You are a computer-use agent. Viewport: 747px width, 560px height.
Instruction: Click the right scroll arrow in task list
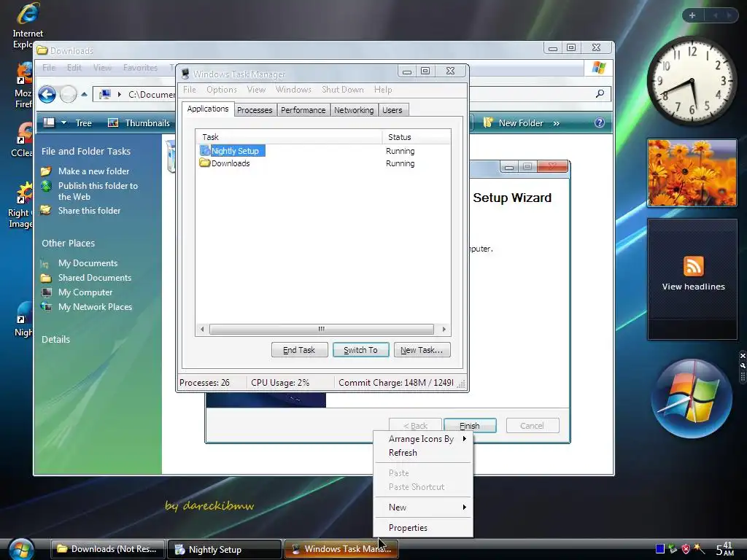(x=444, y=329)
